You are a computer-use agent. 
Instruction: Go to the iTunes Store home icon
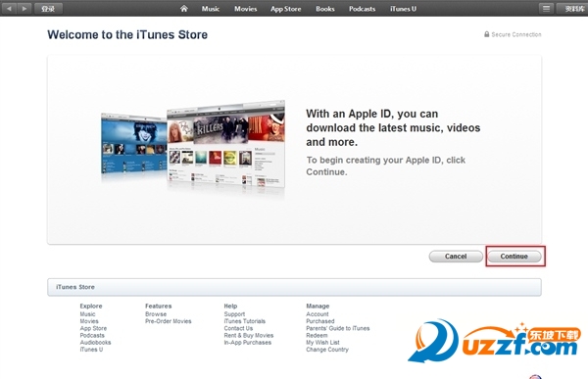[x=183, y=8]
